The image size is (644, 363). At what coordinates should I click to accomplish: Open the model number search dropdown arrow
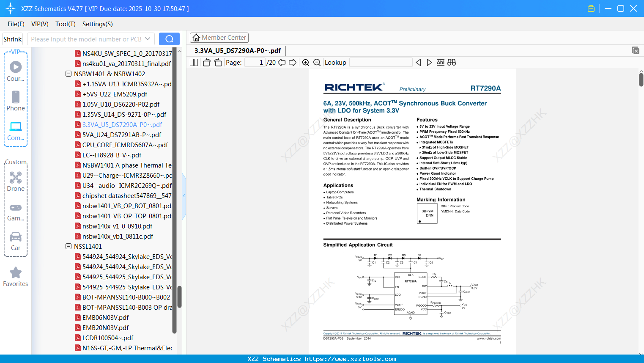tap(148, 39)
